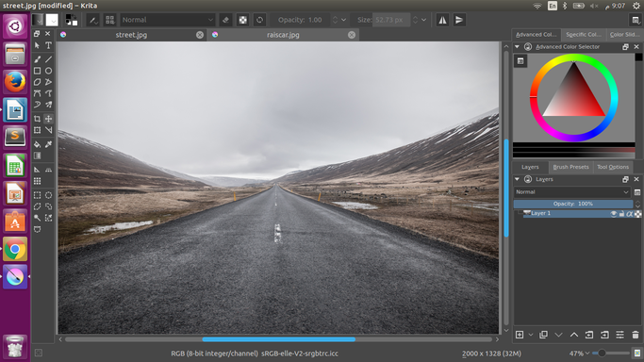Adjust the zoom slider in the status bar
This screenshot has width=644, height=362.
tap(611, 353)
